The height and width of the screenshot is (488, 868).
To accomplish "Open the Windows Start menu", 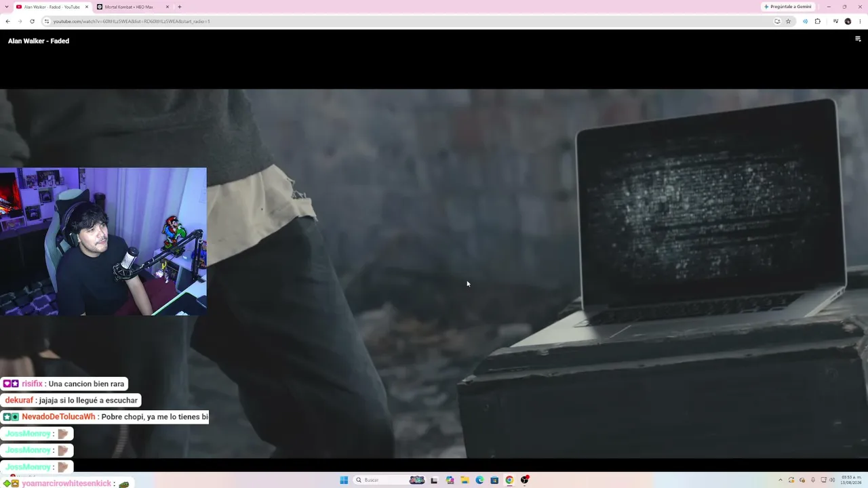I will tap(344, 480).
